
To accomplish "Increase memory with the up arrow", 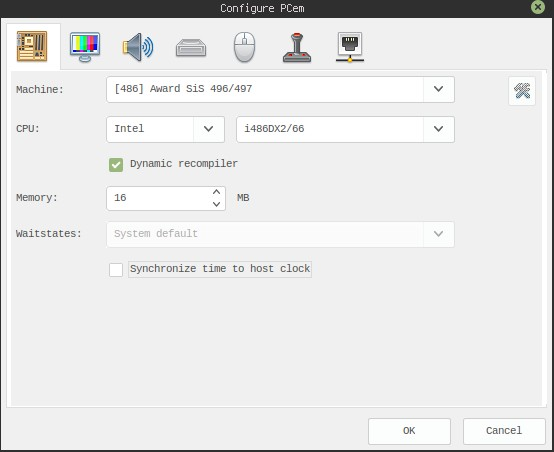I will 217,192.
